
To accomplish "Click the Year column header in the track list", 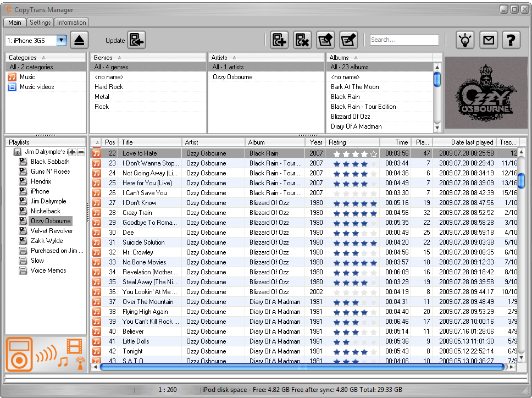I will click(x=315, y=142).
